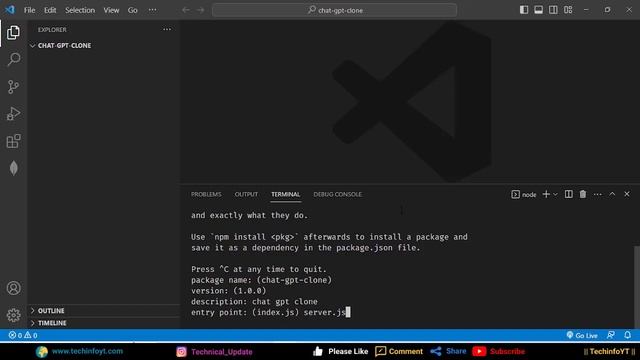This screenshot has height=360, width=640.
Task: Open feedback icon in status bar
Action: (611, 336)
